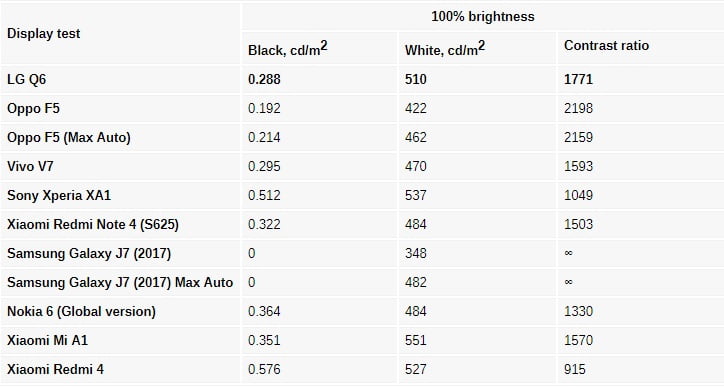Select Sony Xperia XA1 black value 0.512
Viewport: 724px width, 387px height.
tap(264, 195)
